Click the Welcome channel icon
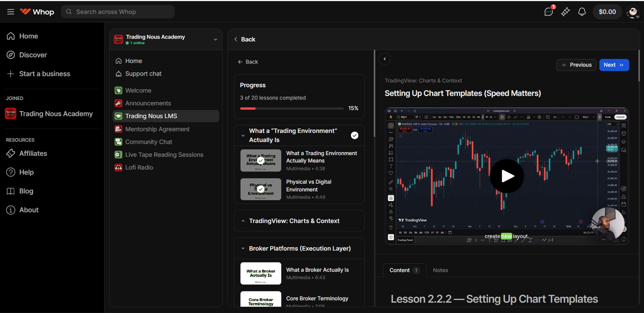Image resolution: width=644 pixels, height=313 pixels. click(118, 90)
